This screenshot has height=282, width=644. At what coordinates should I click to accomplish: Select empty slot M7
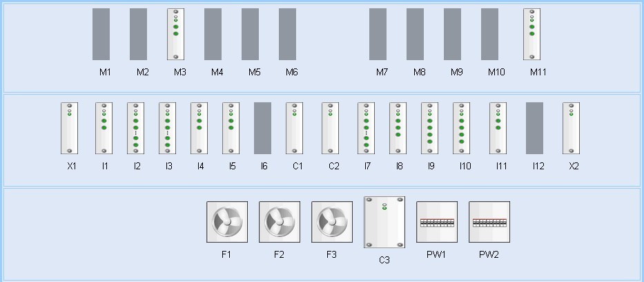coord(378,35)
